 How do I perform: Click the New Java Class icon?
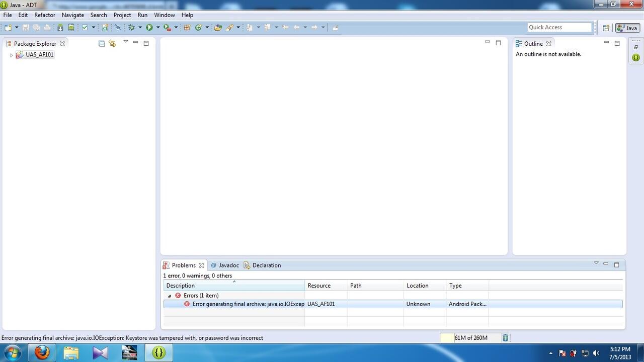click(x=198, y=27)
